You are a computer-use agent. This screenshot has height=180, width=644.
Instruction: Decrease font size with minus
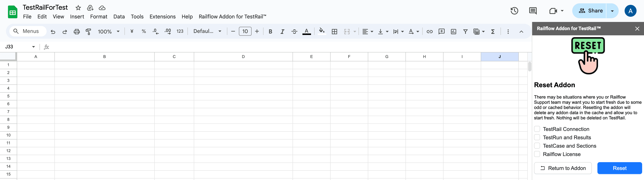coord(233,31)
